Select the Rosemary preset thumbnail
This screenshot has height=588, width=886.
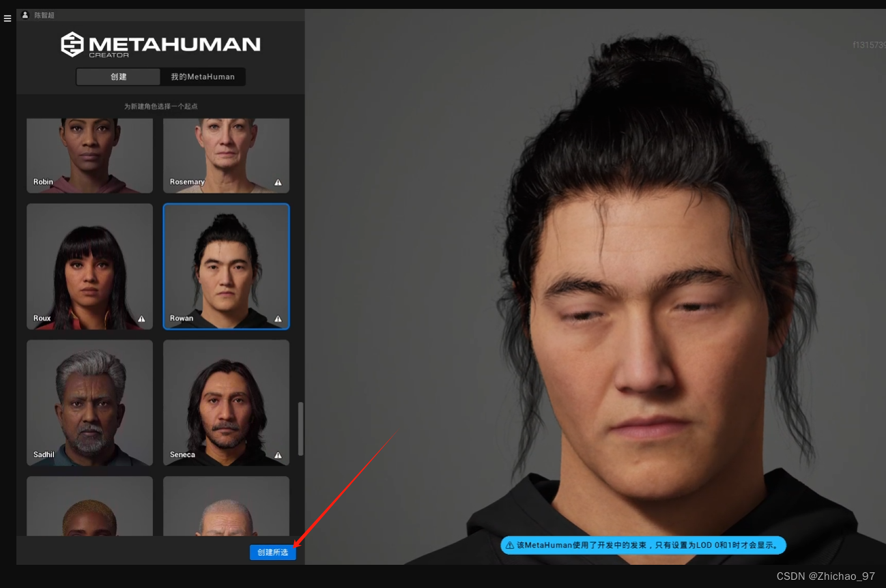(x=226, y=156)
